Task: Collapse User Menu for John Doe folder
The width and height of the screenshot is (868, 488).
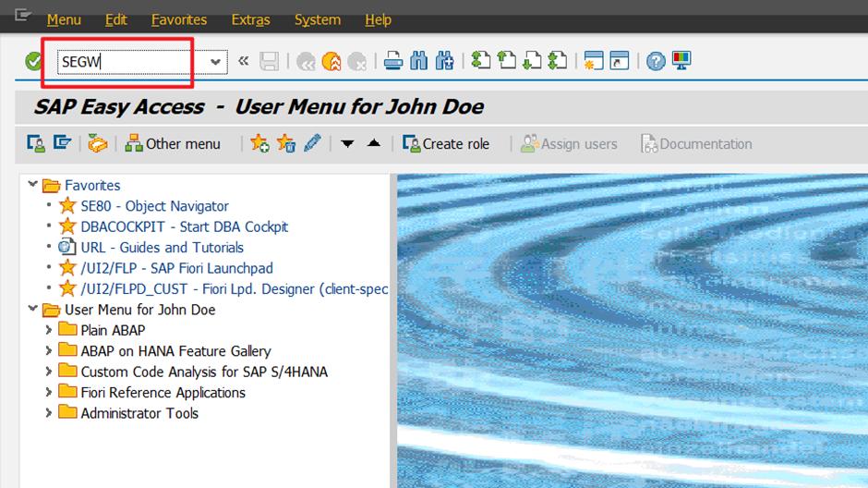Action: [x=32, y=309]
